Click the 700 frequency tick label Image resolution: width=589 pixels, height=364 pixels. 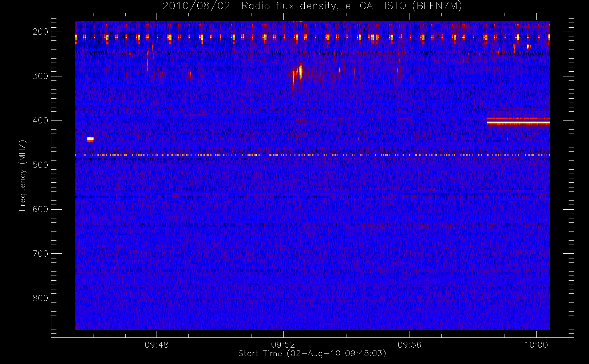pyautogui.click(x=40, y=254)
